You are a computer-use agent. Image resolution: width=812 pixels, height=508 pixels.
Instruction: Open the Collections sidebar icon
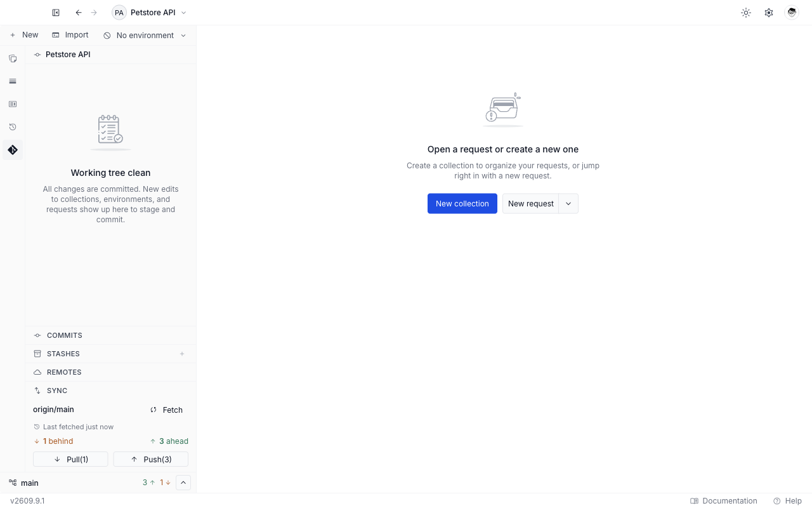pos(13,58)
